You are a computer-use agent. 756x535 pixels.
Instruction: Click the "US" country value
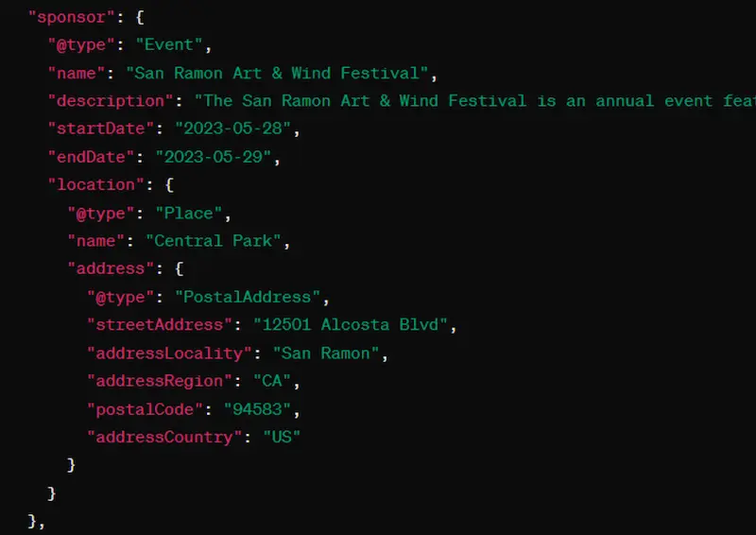click(281, 437)
